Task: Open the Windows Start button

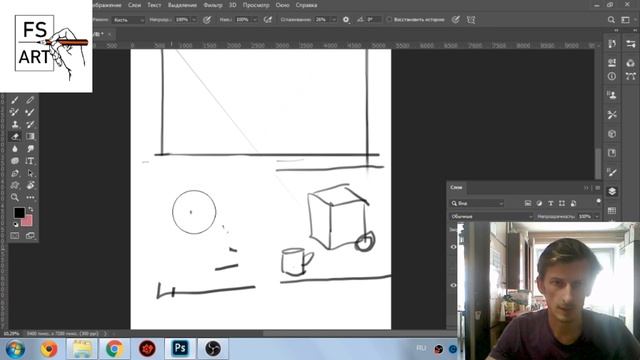Action: 15,349
